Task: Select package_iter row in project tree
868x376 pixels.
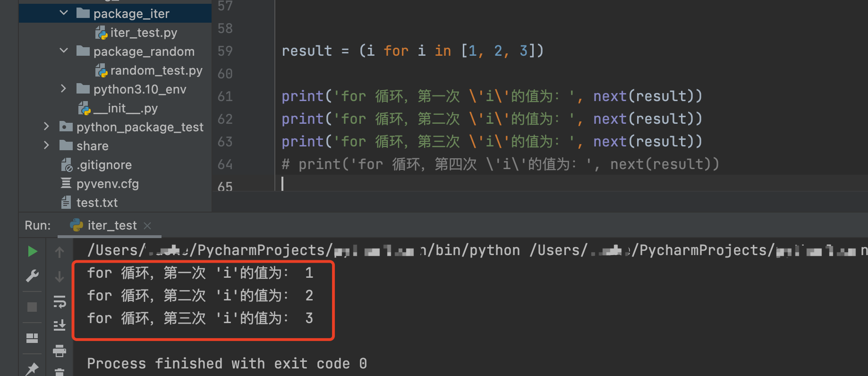Action: 115,13
